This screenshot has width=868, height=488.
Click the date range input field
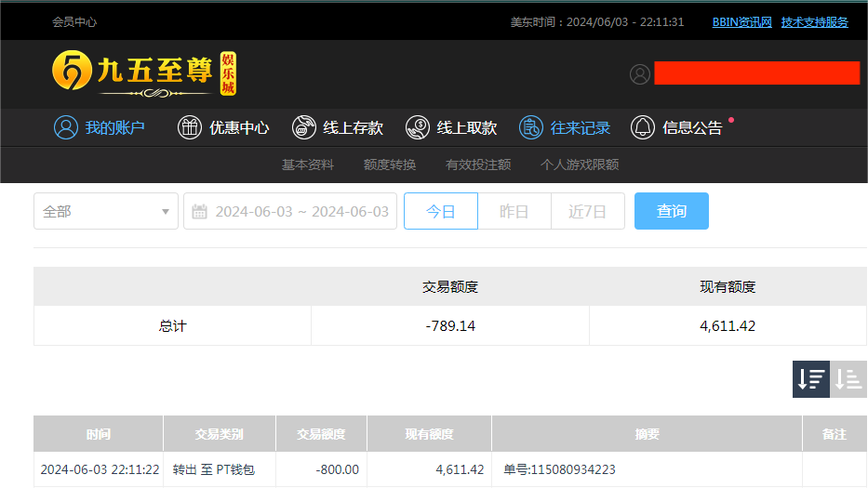click(290, 211)
